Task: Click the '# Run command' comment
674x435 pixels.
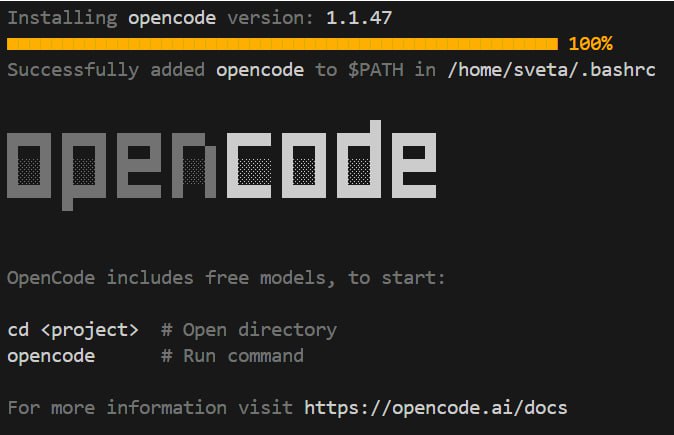Action: pyautogui.click(x=232, y=356)
